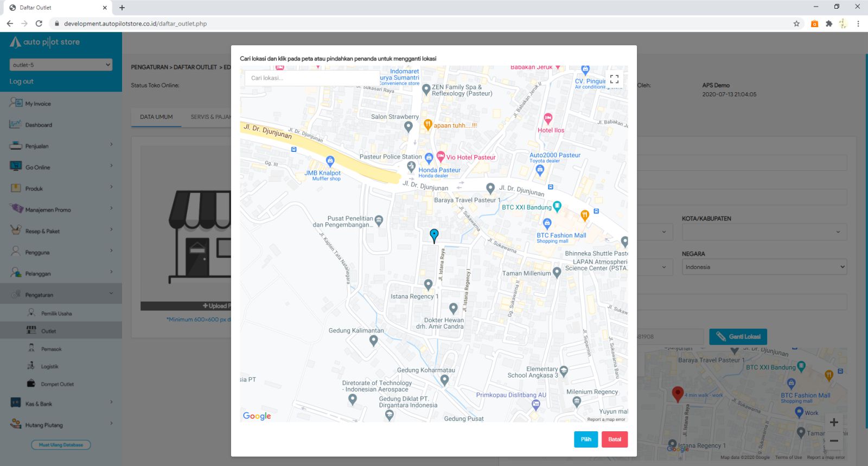Screen dimensions: 868x466
Task: Toggle fullscreen view on the map
Action: (x=614, y=79)
